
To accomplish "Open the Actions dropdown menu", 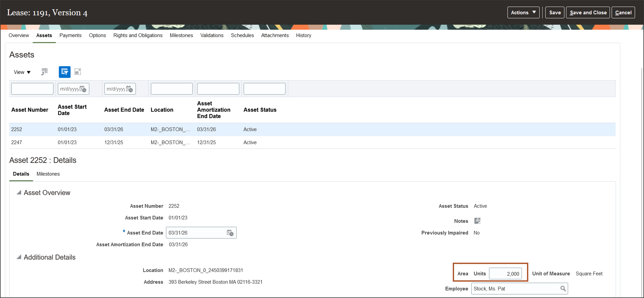I will pyautogui.click(x=523, y=13).
